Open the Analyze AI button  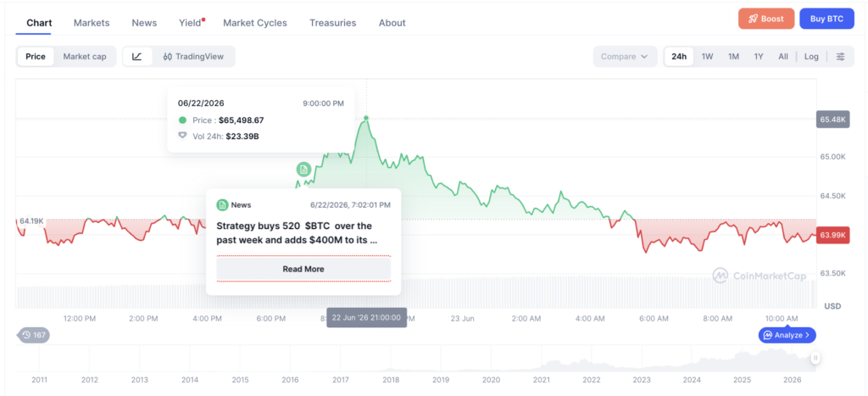[787, 335]
